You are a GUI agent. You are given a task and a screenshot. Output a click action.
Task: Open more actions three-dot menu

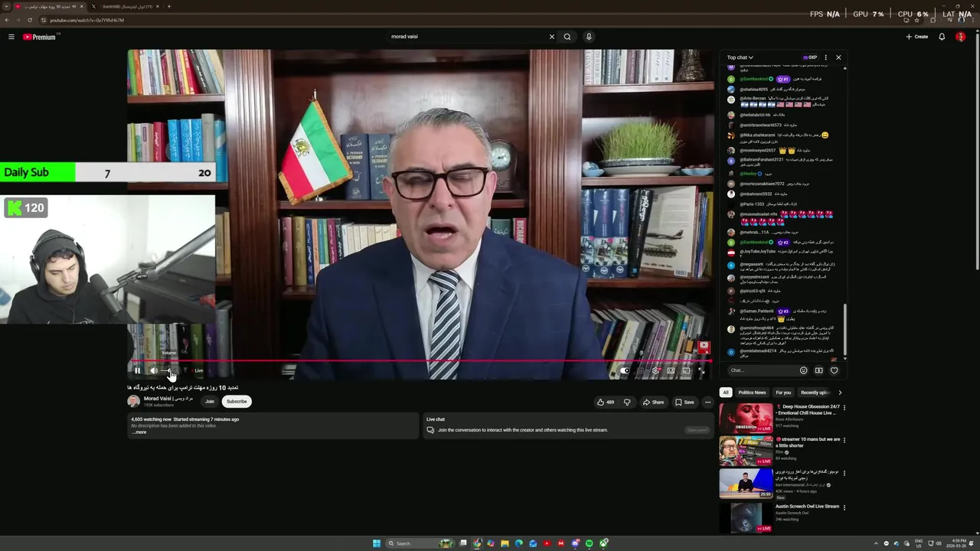pyautogui.click(x=707, y=402)
